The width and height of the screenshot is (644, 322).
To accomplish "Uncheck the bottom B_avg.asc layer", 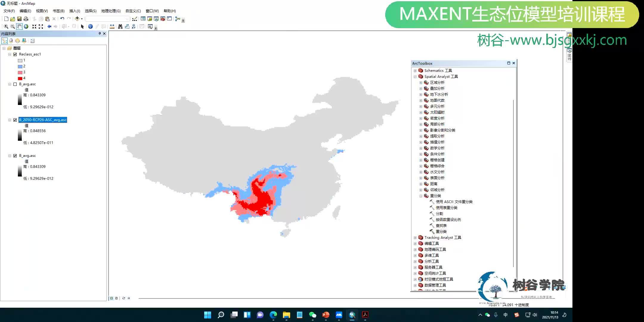I will [x=15, y=156].
